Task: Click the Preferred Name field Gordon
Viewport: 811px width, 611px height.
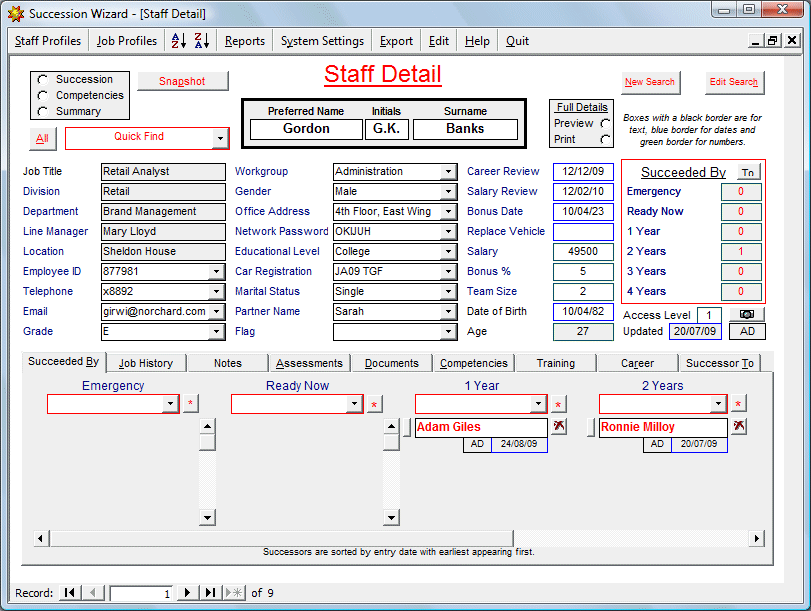Action: [306, 129]
